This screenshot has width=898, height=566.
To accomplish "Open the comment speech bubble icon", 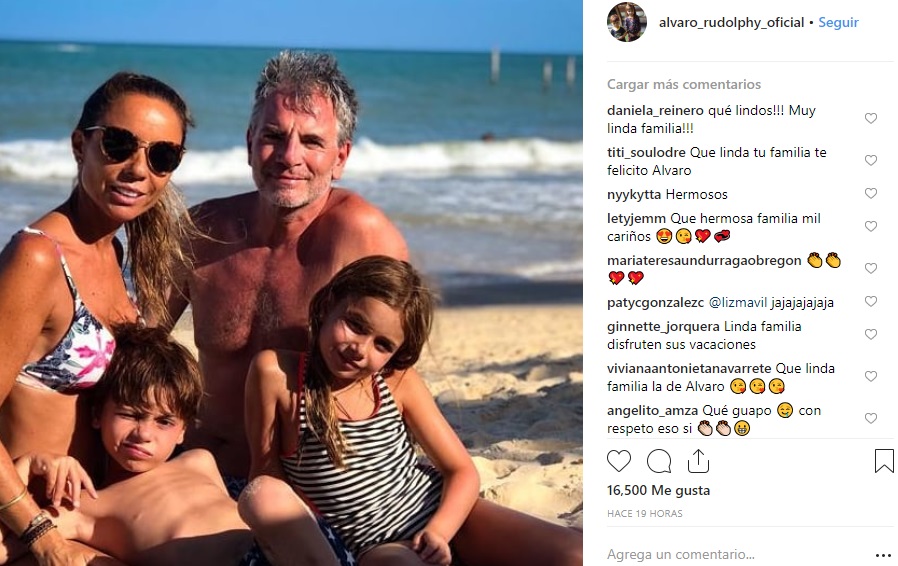I will pyautogui.click(x=659, y=461).
